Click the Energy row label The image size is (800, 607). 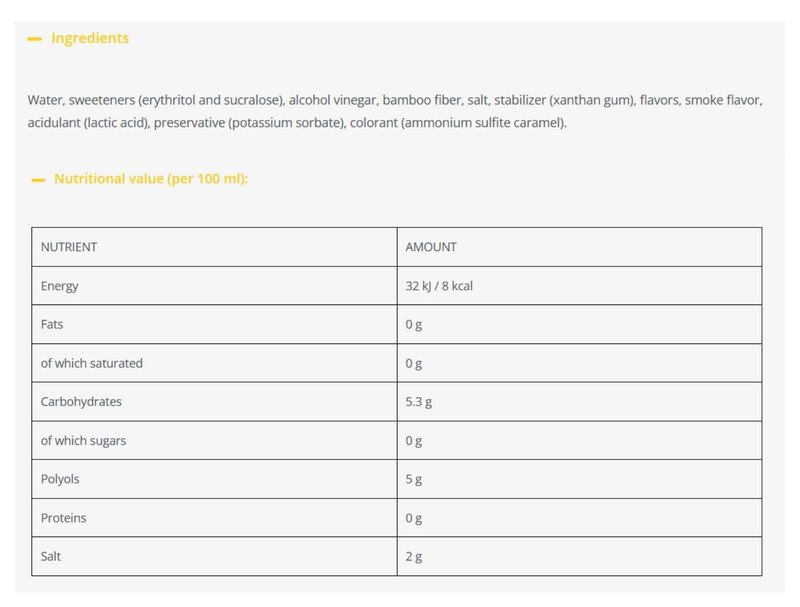(x=60, y=286)
